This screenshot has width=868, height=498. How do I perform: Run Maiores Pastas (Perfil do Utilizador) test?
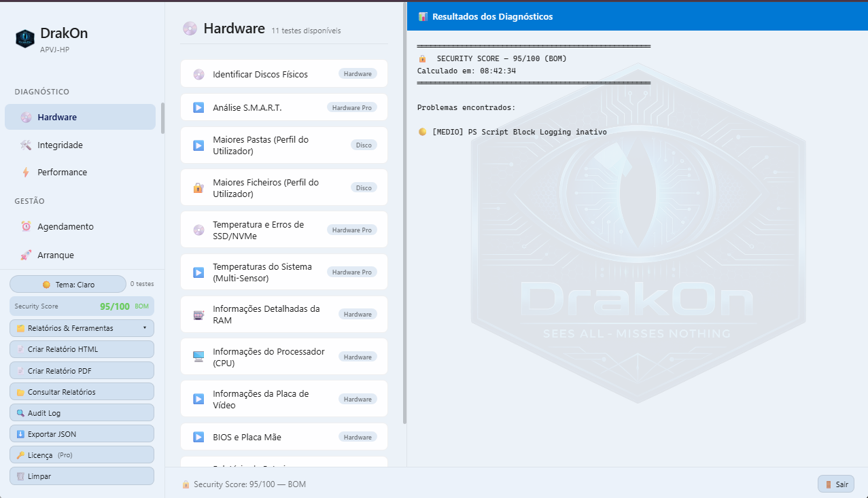(284, 145)
